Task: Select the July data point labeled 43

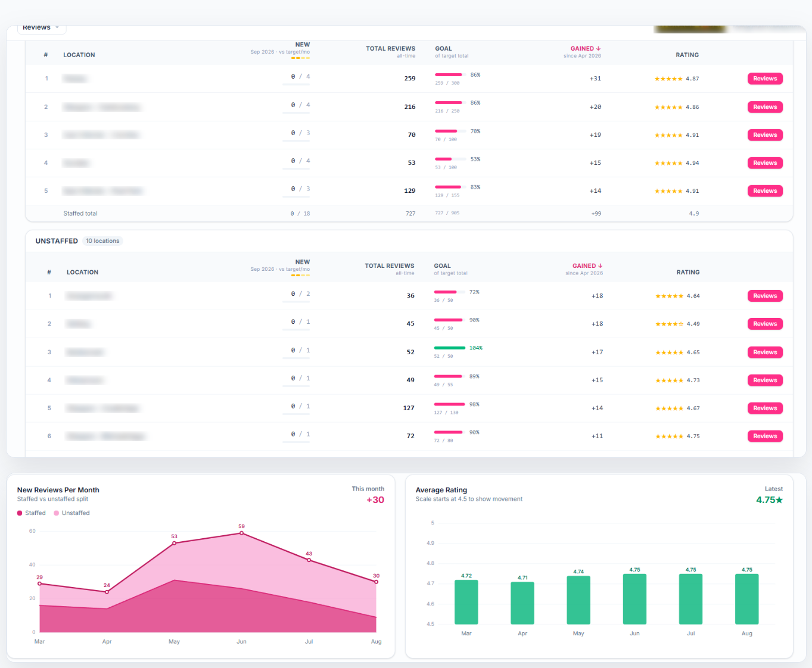Action: (x=309, y=560)
